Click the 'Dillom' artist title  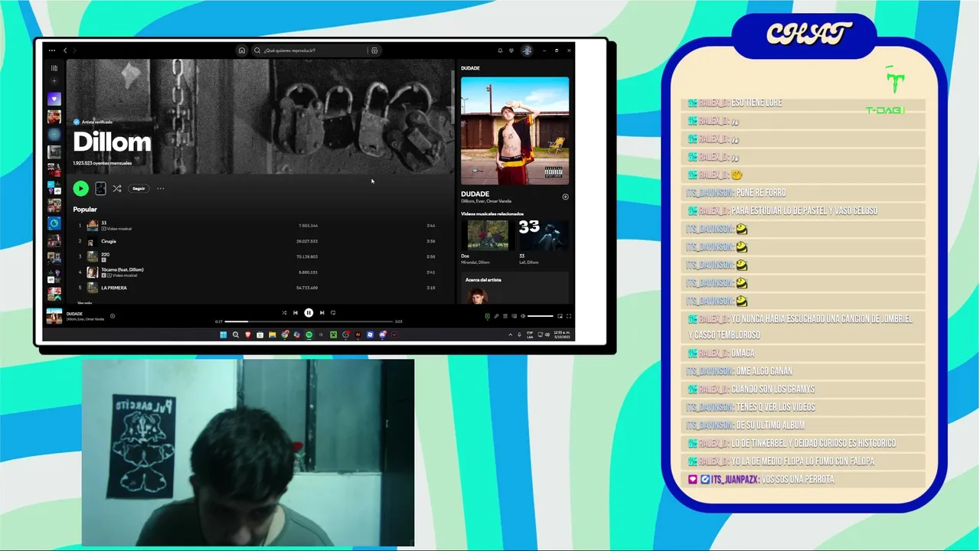click(112, 142)
